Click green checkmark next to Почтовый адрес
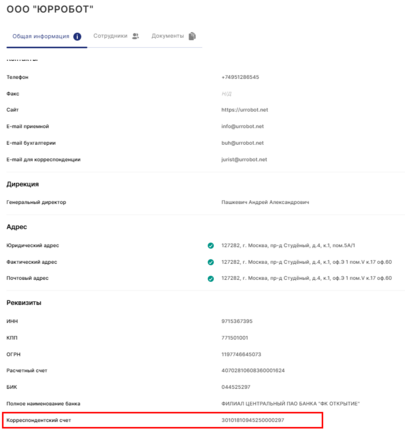Image resolution: width=405 pixels, height=431 pixels. coord(211,279)
